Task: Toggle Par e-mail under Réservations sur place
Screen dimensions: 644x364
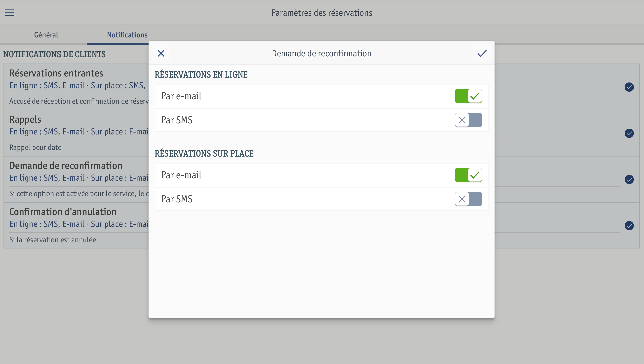Action: pos(468,175)
